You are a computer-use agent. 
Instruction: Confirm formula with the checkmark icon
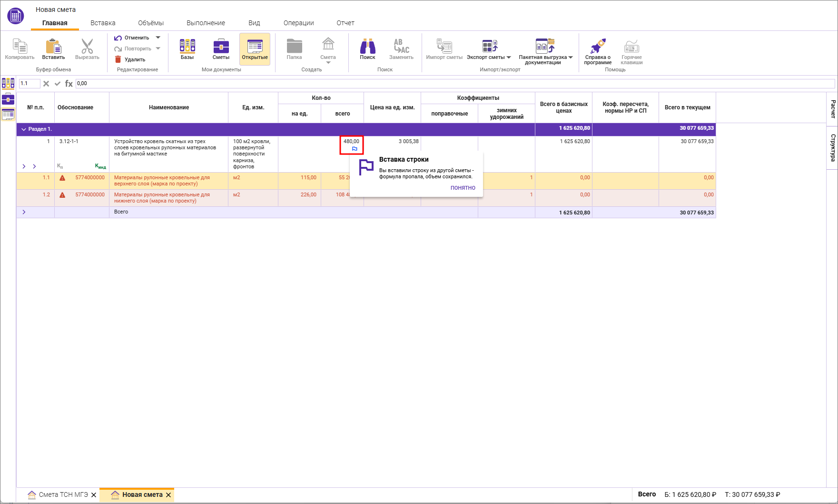tap(58, 84)
